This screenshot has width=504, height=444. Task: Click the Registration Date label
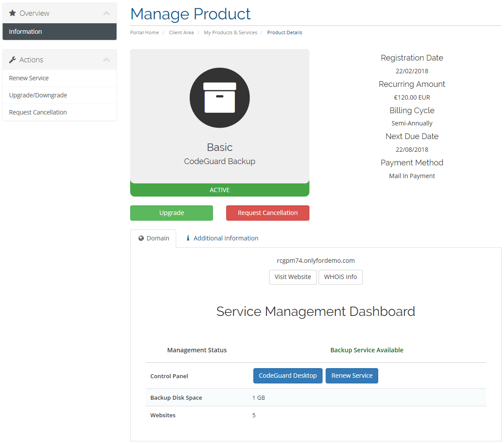pos(412,58)
